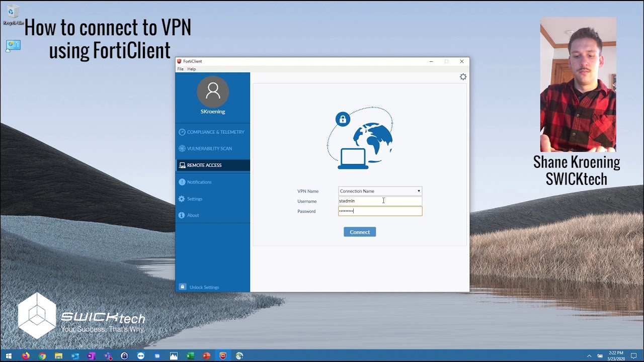Open Outlook from the taskbar
The height and width of the screenshot is (362, 644).
(75, 356)
